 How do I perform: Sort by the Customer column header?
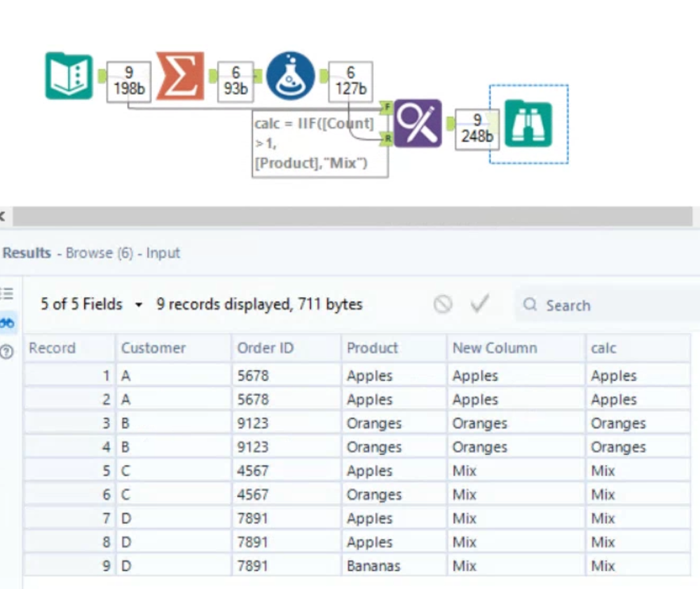click(174, 348)
